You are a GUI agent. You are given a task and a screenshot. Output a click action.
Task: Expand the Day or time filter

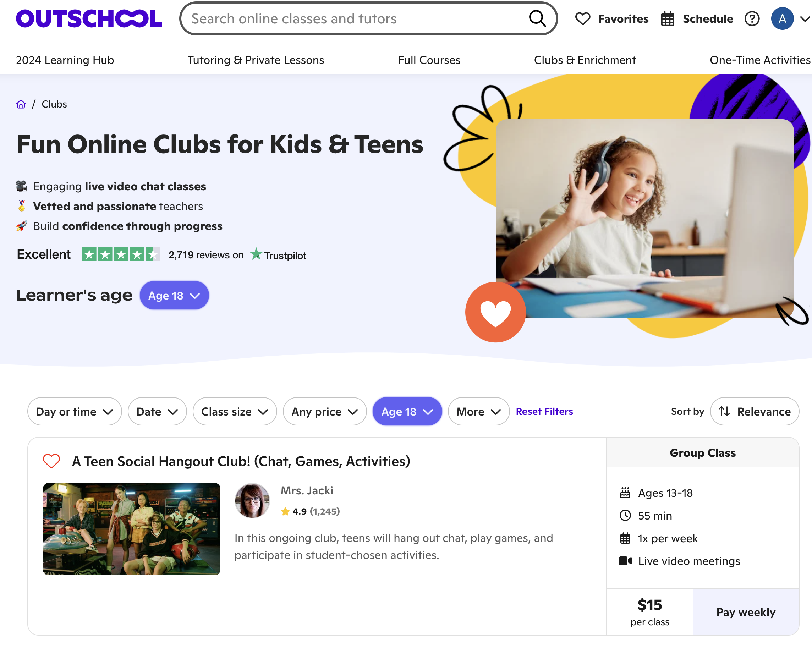pyautogui.click(x=75, y=412)
